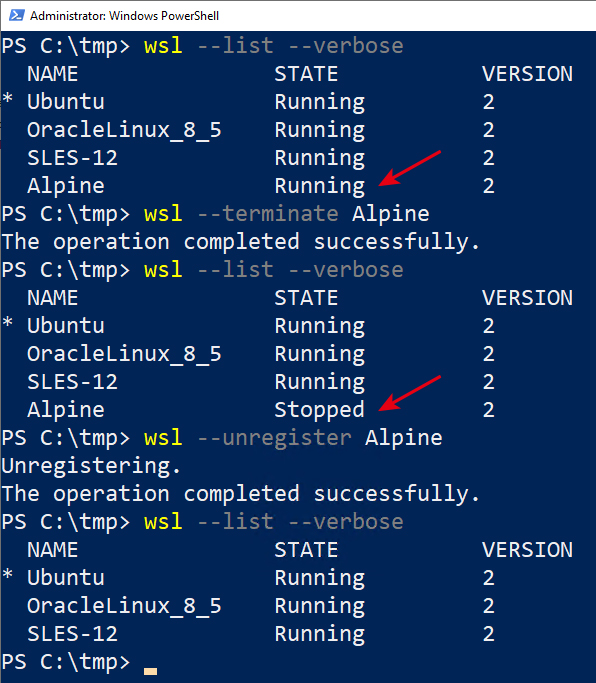Viewport: 596px width, 683px height.
Task: Click the Stopped state for Alpine
Action: tap(319, 410)
